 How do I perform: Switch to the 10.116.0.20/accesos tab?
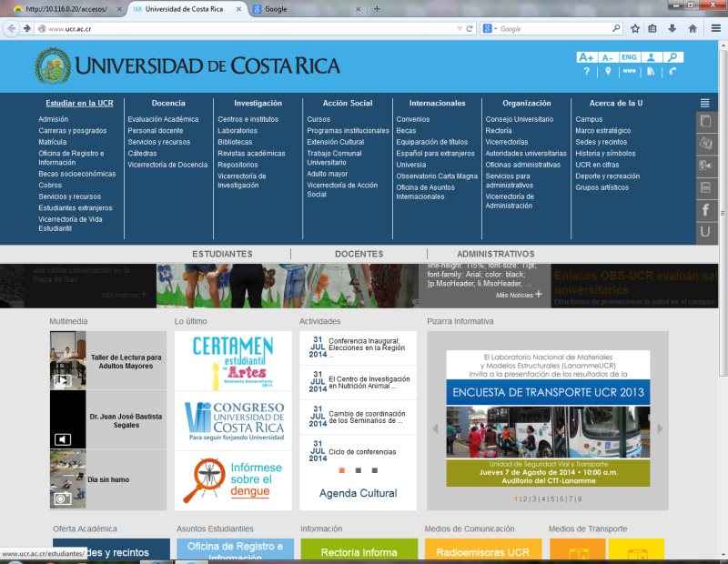pos(66,9)
